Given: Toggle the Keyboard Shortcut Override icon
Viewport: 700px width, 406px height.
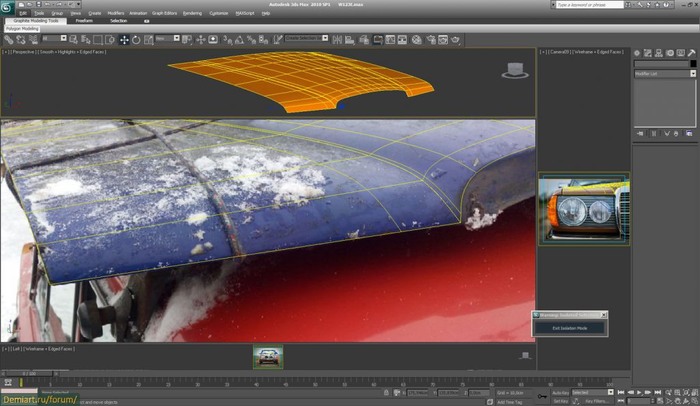Looking at the screenshot, I should coord(213,40).
